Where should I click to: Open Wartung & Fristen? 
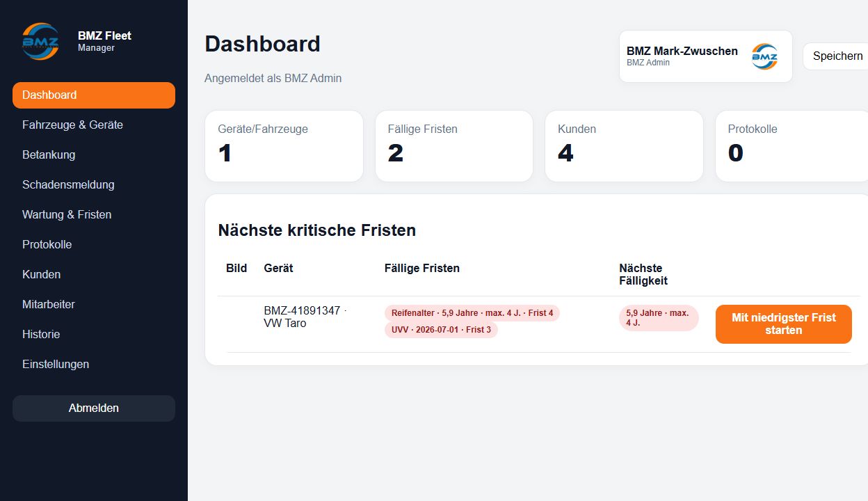94,215
